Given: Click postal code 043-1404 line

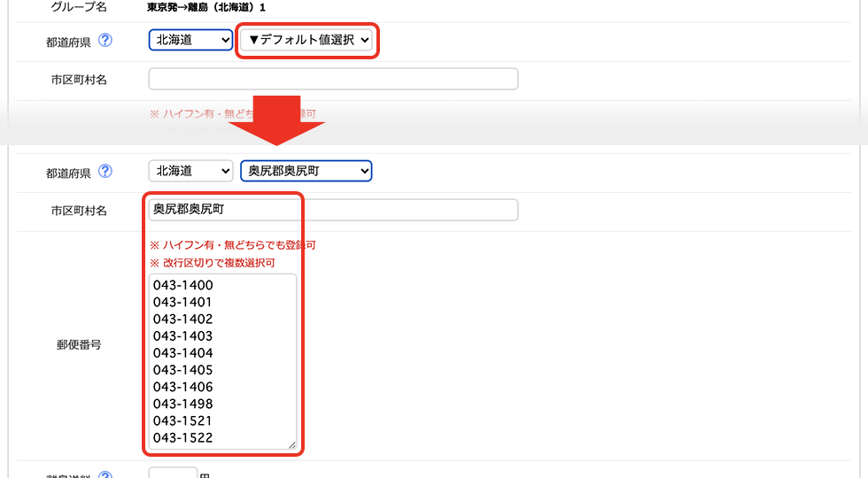Looking at the screenshot, I should 183,353.
